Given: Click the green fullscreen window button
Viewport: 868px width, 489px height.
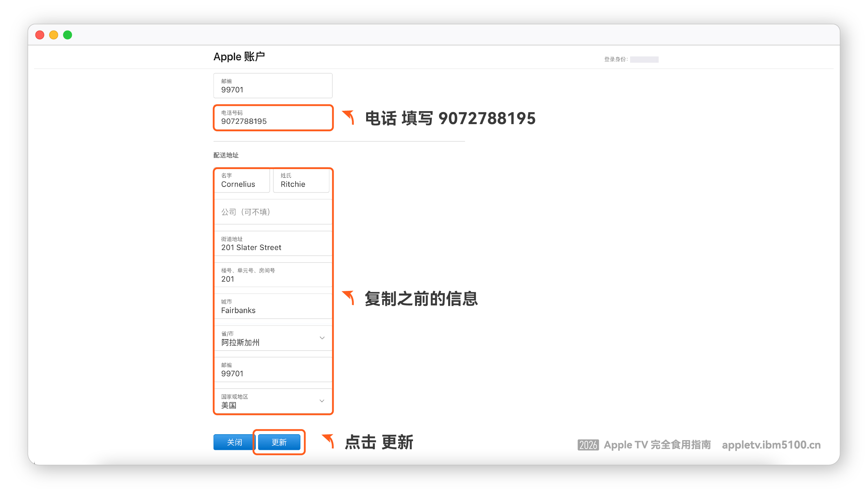Looking at the screenshot, I should (x=68, y=35).
